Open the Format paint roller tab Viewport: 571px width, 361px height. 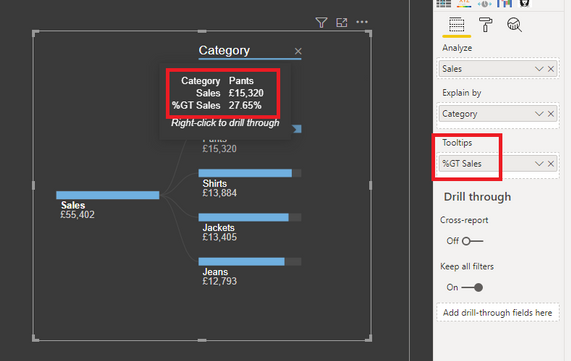click(x=485, y=25)
